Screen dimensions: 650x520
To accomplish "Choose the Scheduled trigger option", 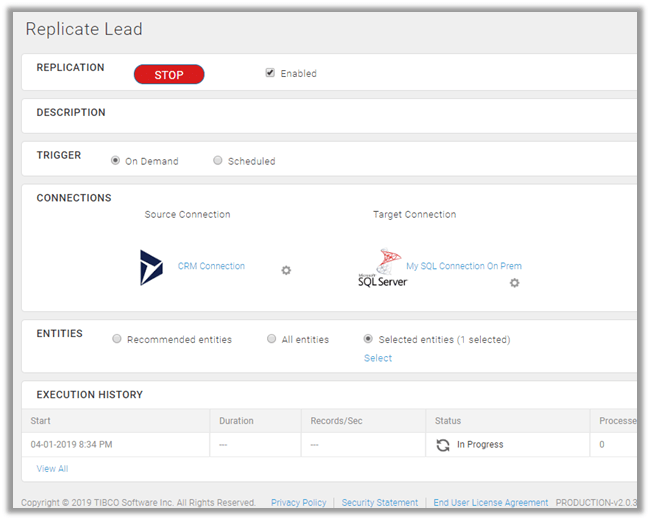I will [x=218, y=160].
